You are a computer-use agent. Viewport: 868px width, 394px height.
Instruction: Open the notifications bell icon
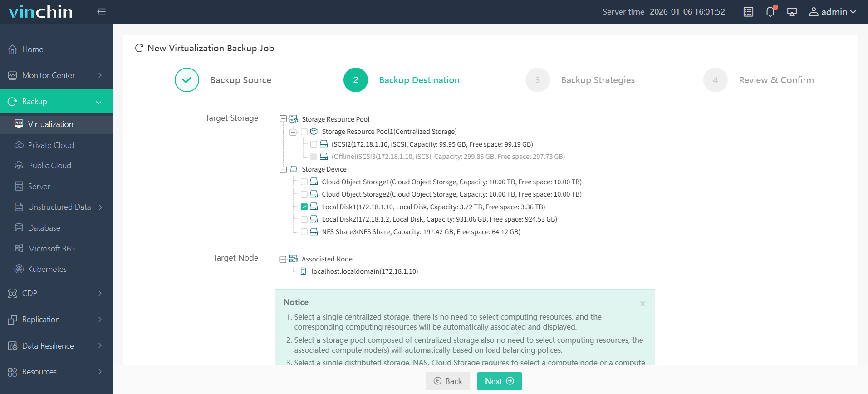pyautogui.click(x=770, y=12)
